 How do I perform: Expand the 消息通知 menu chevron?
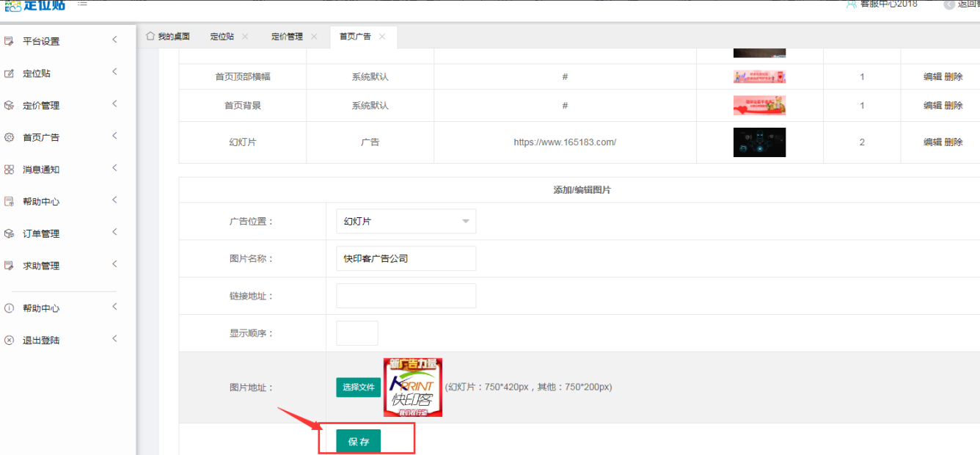pos(114,168)
